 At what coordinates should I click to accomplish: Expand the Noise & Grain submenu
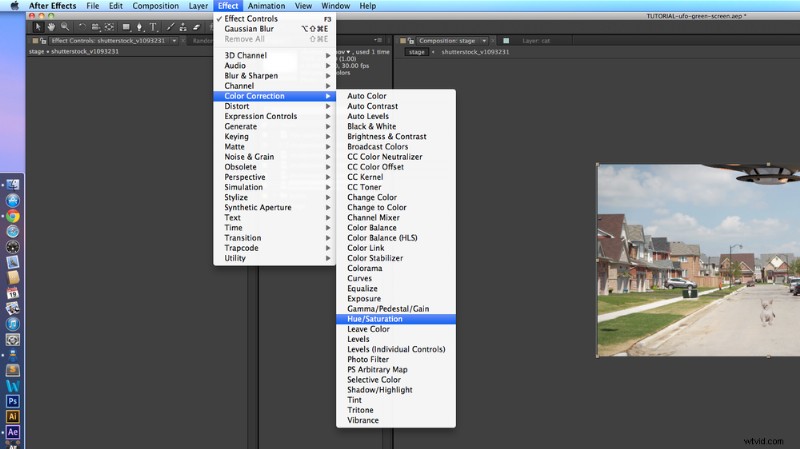click(274, 157)
